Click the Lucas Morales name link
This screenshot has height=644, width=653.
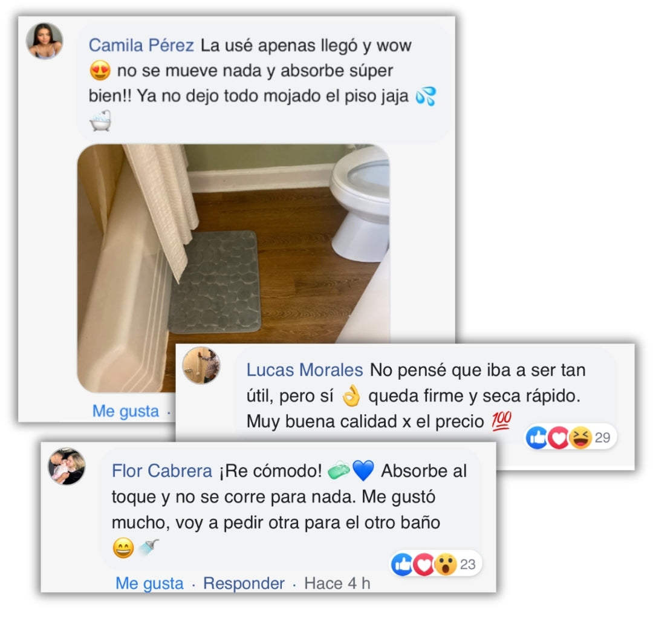pos(304,370)
